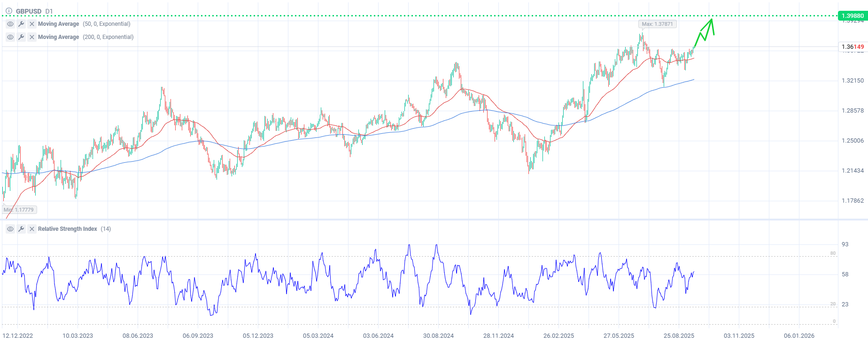Viewport: 868px width, 342px height.
Task: Open settings wrench for 200 EMA
Action: tap(21, 37)
